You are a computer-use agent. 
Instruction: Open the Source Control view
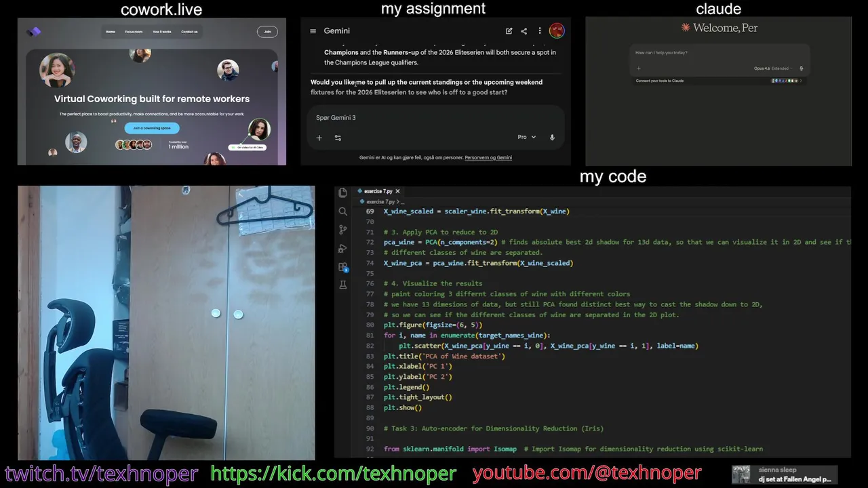point(342,230)
